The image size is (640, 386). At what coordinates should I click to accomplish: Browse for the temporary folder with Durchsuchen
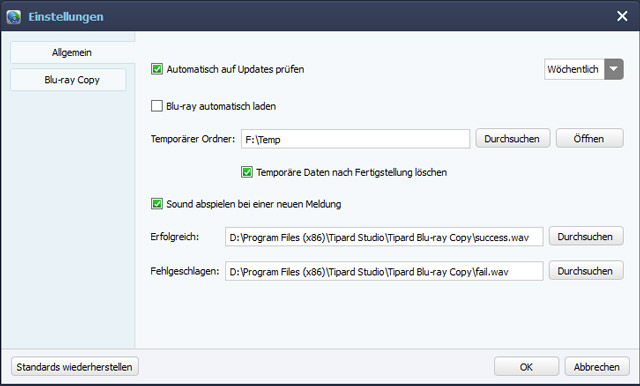(x=513, y=139)
